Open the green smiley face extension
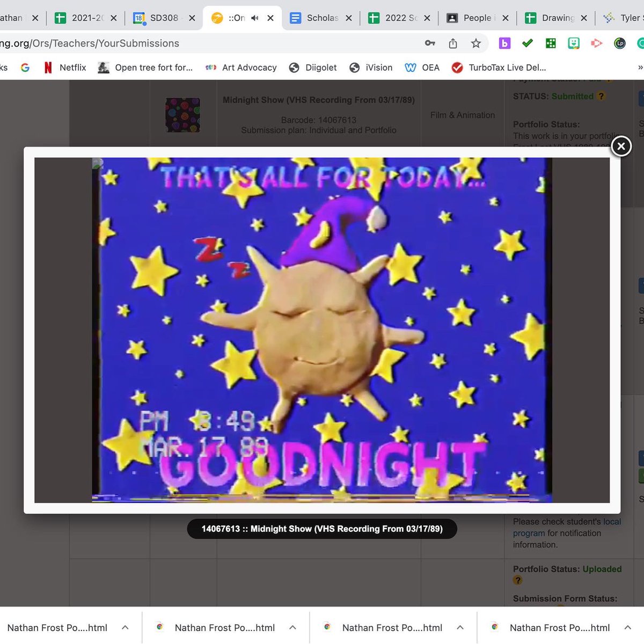 [574, 43]
